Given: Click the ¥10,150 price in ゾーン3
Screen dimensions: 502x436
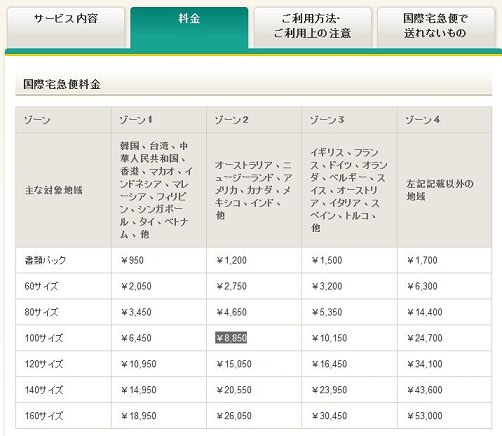Looking at the screenshot, I should coord(329,338).
